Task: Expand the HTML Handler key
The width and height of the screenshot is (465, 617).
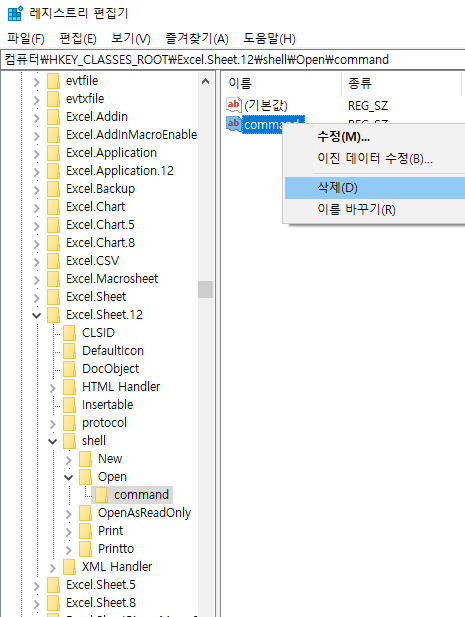Action: [x=53, y=388]
